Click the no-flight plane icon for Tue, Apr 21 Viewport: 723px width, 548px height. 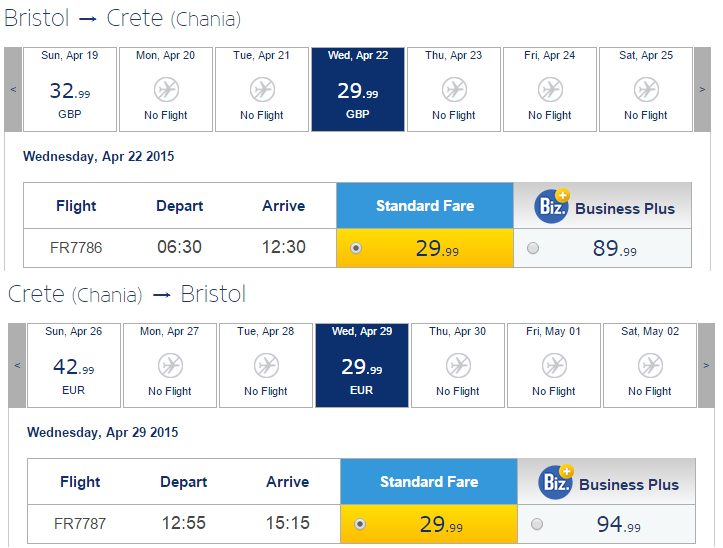[x=262, y=89]
